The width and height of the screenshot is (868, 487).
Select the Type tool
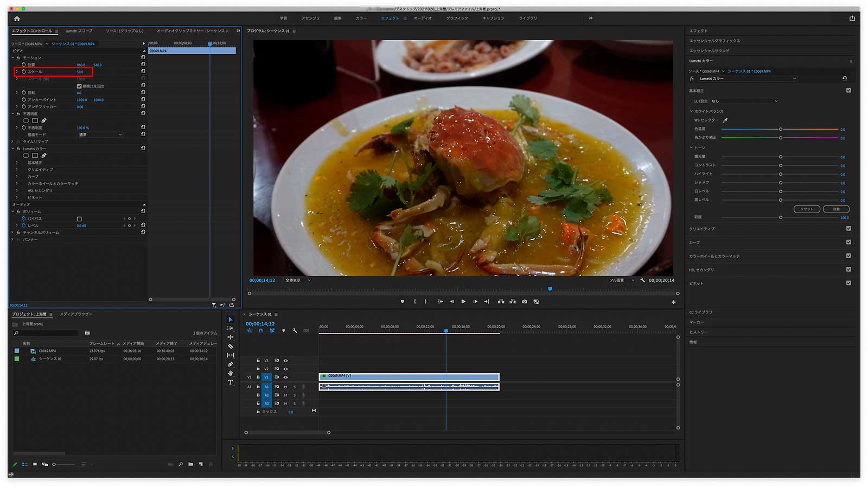(231, 382)
